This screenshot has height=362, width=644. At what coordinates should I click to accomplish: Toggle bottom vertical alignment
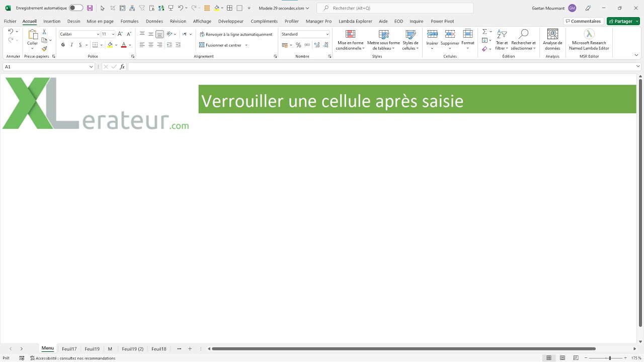click(x=159, y=34)
